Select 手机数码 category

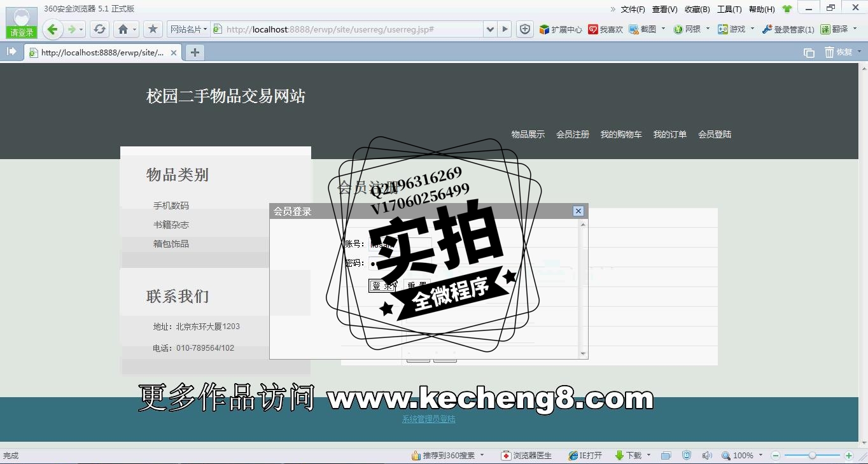pos(171,206)
